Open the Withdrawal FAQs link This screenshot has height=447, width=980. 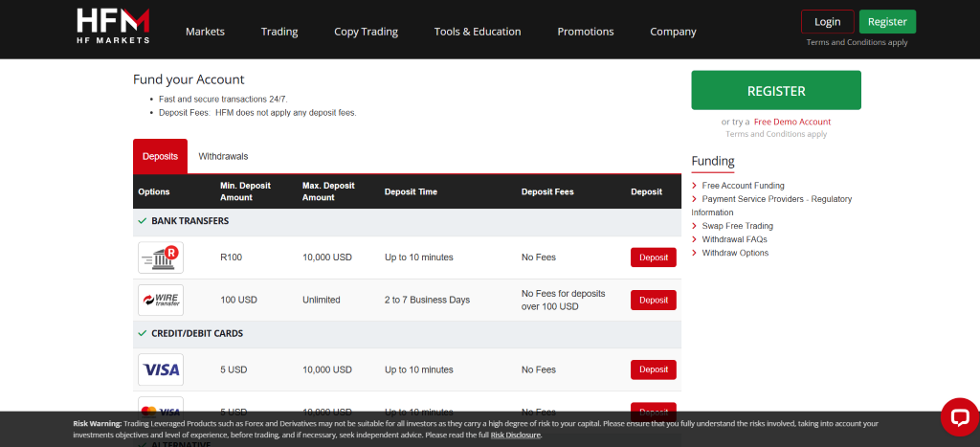pos(734,239)
